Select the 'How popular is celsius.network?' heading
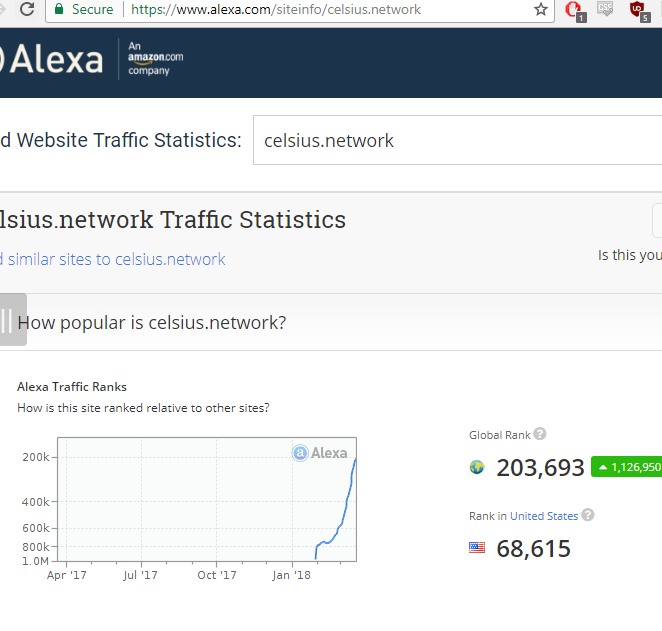The image size is (662, 631). (x=152, y=323)
